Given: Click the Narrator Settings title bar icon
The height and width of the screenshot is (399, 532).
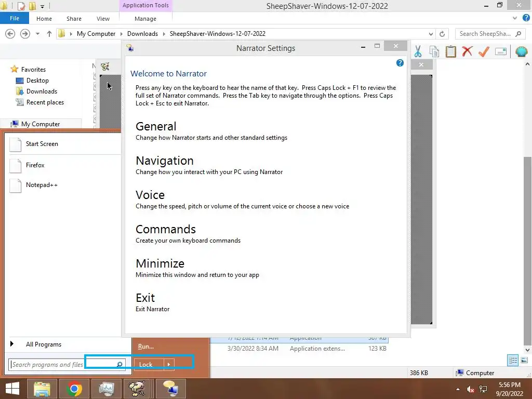Looking at the screenshot, I should 130,48.
